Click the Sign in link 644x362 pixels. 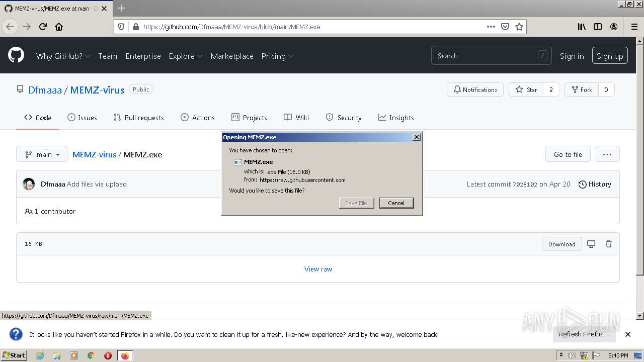tap(572, 56)
